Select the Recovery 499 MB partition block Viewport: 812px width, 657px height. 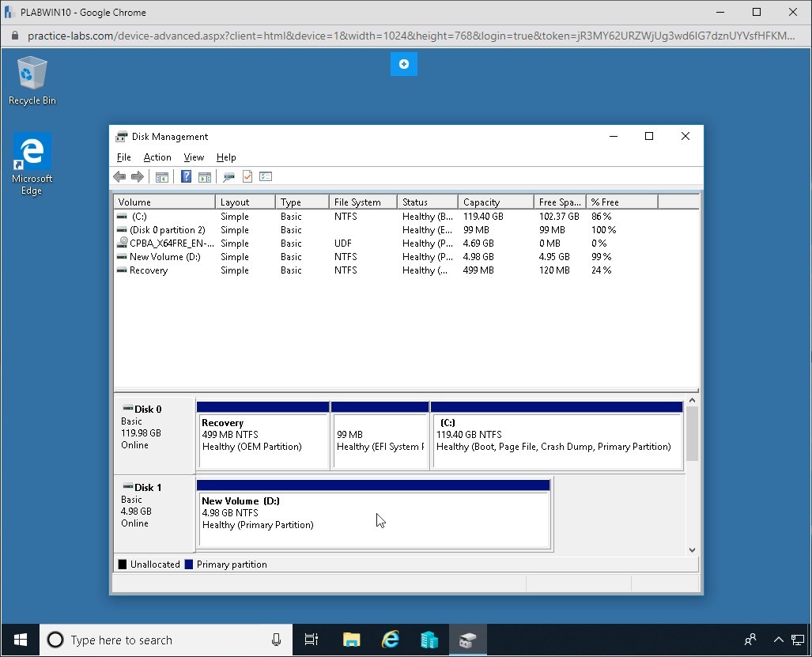[x=263, y=436]
